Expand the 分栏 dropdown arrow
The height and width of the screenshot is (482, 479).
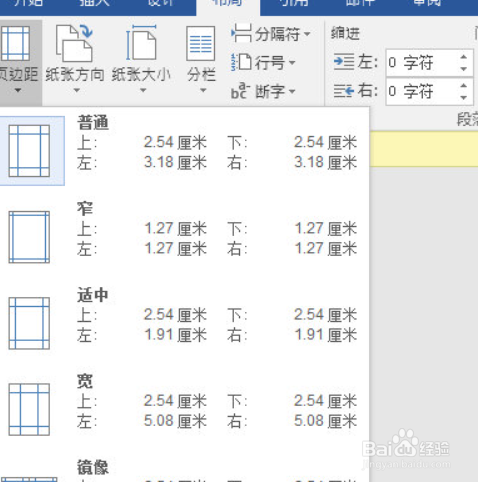[x=203, y=90]
